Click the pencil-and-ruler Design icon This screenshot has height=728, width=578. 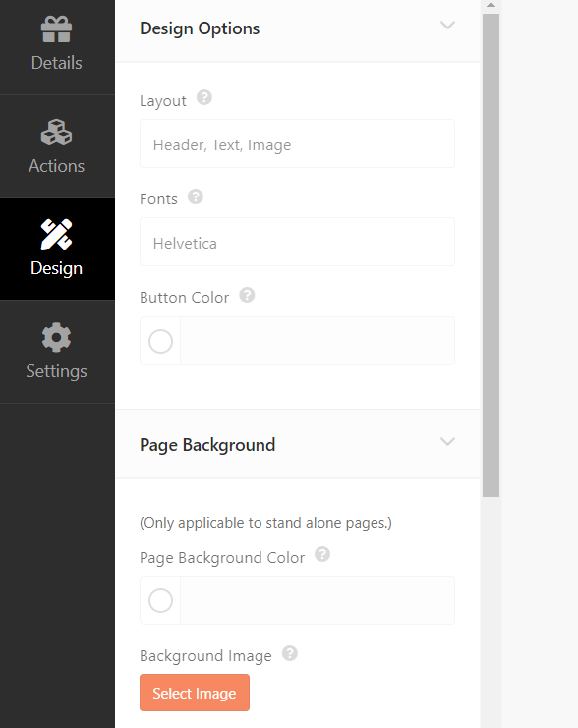56,234
